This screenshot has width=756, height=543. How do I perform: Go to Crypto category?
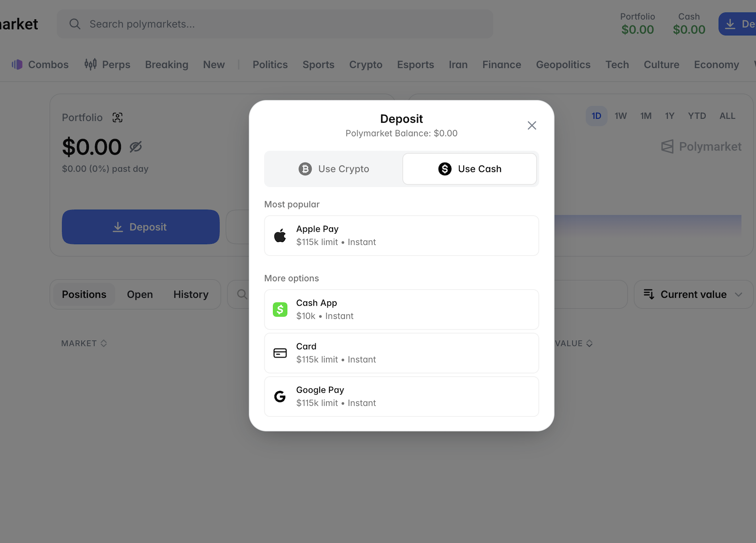click(366, 65)
